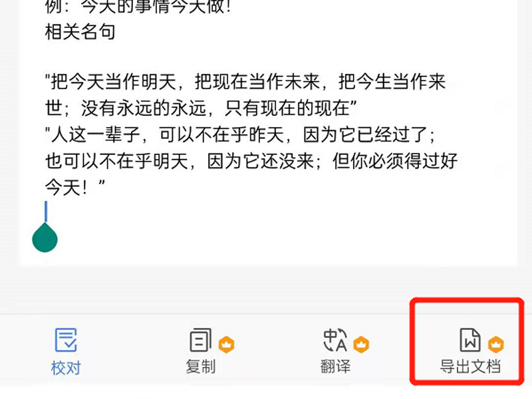Click the line starting 把今天当作明天
The image size is (532, 399).
click(x=245, y=82)
